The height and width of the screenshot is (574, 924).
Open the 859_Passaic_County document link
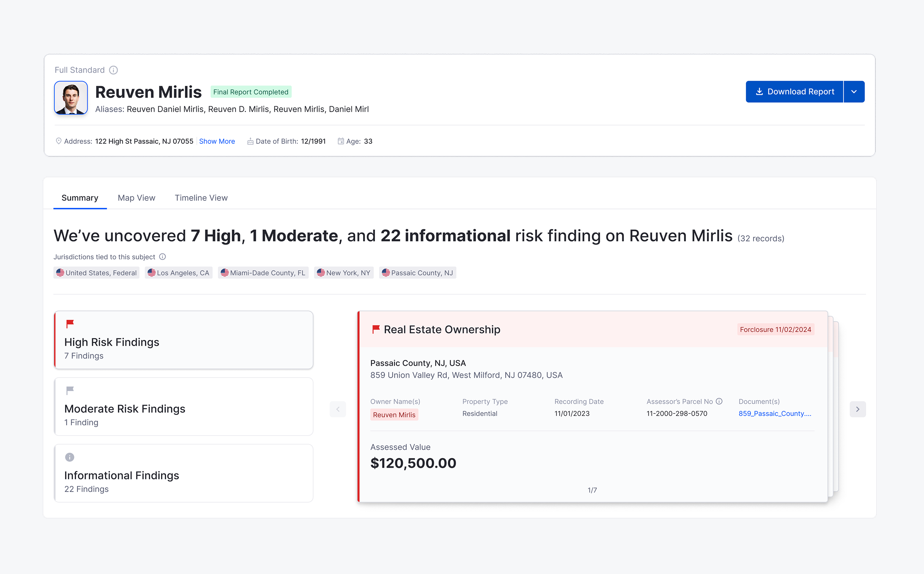coord(775,413)
